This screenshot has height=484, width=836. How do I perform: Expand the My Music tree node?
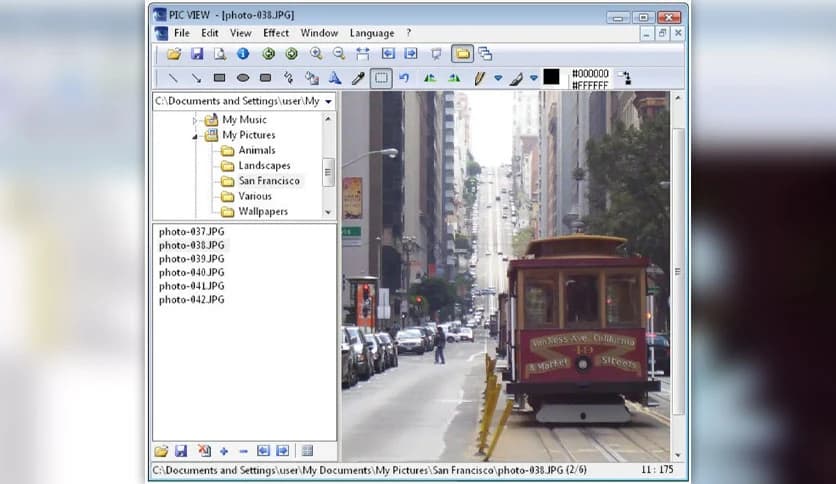[196, 120]
